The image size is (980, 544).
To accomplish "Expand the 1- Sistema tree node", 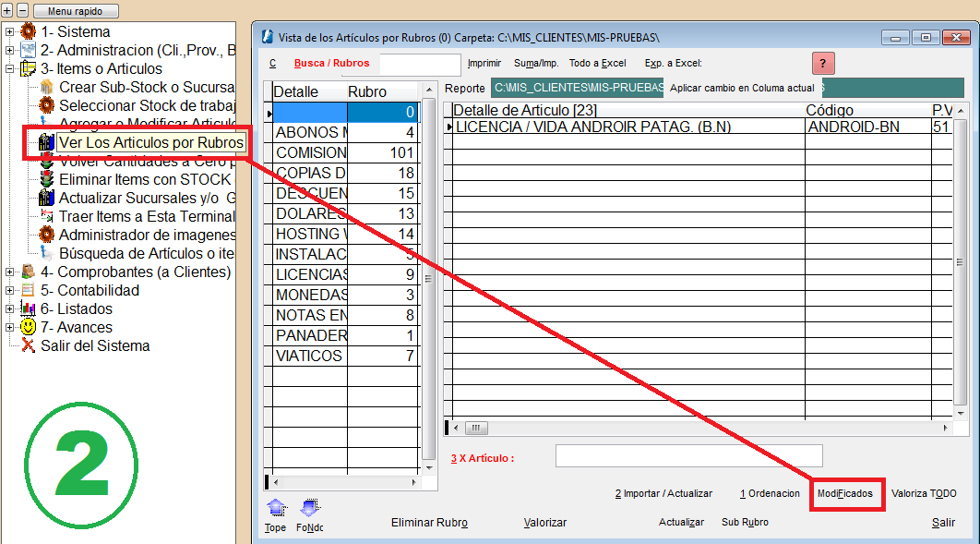I will pyautogui.click(x=9, y=32).
